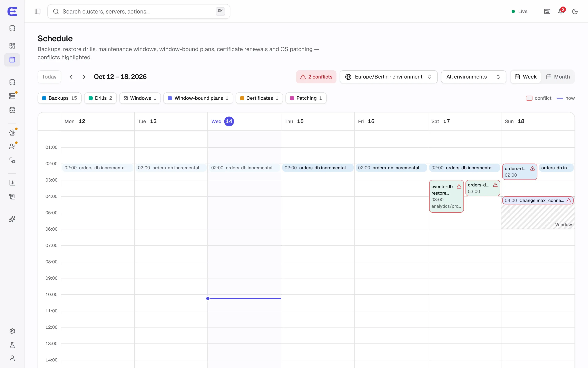The height and width of the screenshot is (368, 588).
Task: Go to previous week chevron
Action: click(x=71, y=77)
